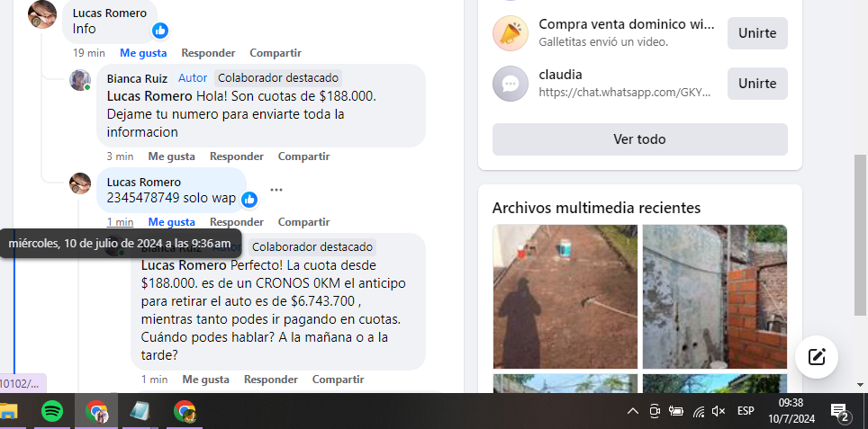Expand hidden system tray icons
Viewport: 868px width, 429px height.
pyautogui.click(x=632, y=411)
